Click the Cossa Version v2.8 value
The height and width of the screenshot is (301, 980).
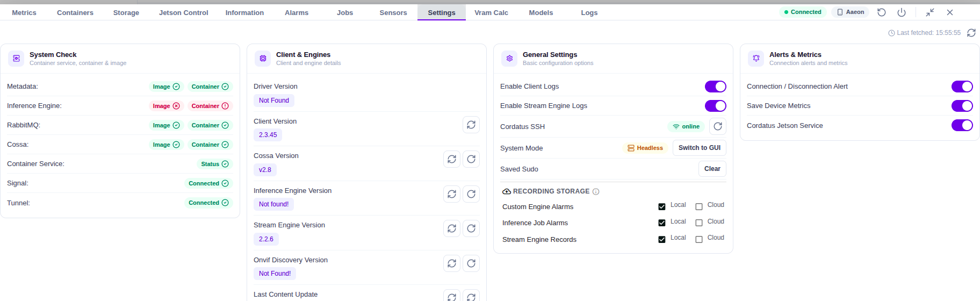265,170
